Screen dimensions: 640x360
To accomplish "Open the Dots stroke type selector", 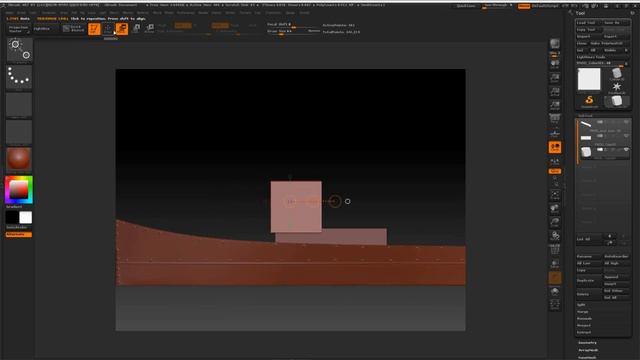I will click(x=19, y=77).
